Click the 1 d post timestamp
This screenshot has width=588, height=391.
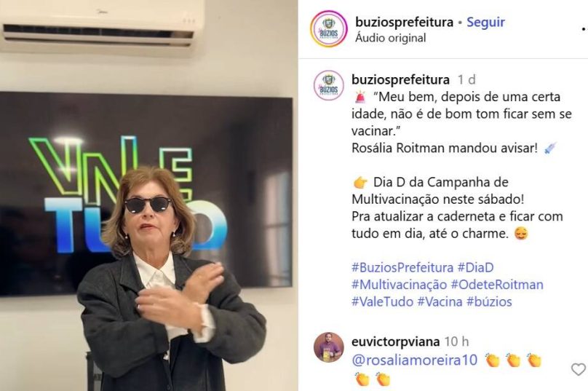(466, 79)
